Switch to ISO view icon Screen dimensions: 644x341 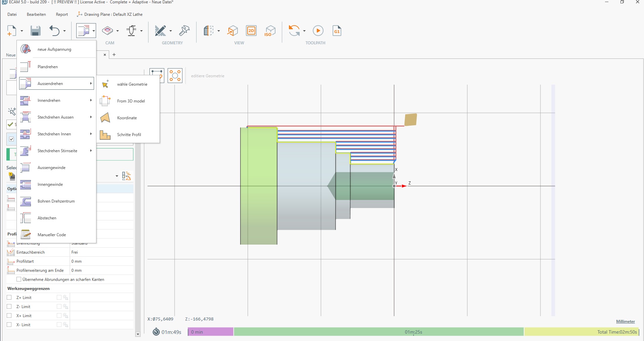click(270, 31)
